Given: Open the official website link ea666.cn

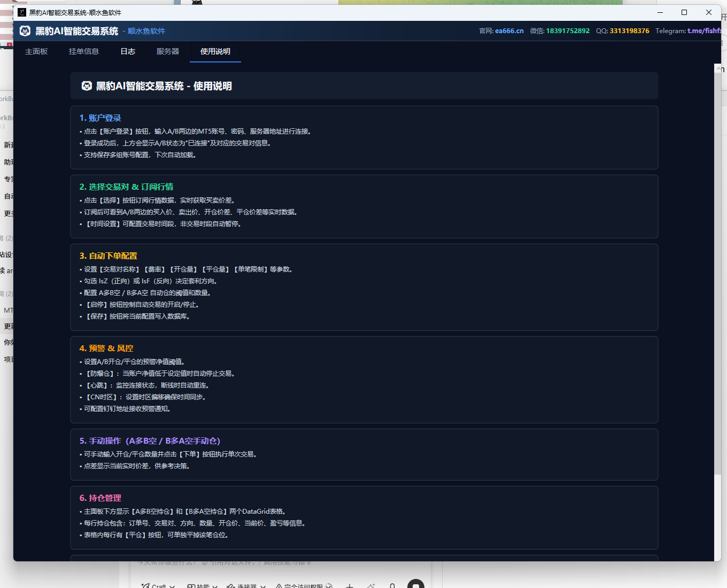Looking at the screenshot, I should [x=509, y=31].
